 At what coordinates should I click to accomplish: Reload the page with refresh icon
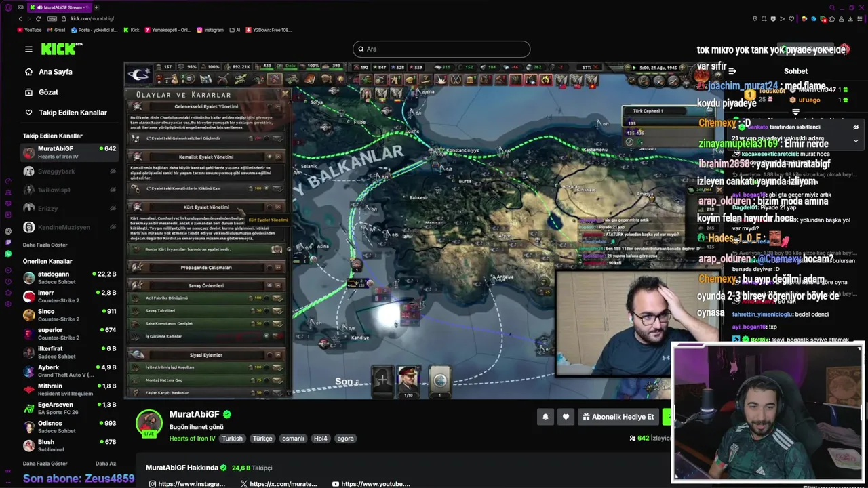point(38,18)
